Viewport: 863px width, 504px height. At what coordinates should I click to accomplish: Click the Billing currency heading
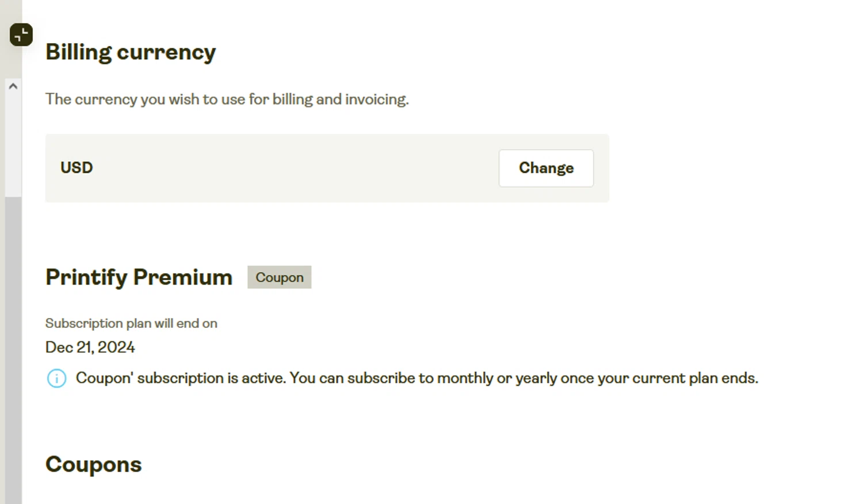(x=131, y=52)
